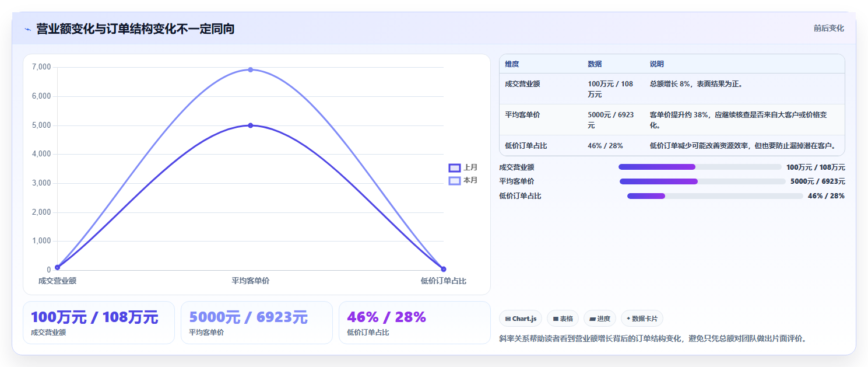Screen dimensions: 868x367
Task: Click the 上月 data point at 平均客单价
Action: point(251,125)
